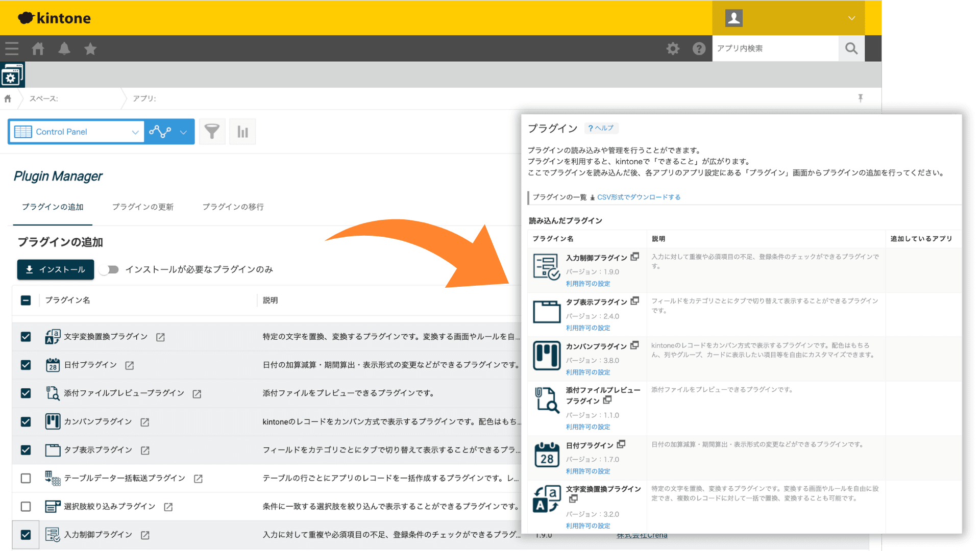The image size is (980, 551).
Task: Click popup icon beside 入力制御プラグイン in panel
Action: coord(635,257)
